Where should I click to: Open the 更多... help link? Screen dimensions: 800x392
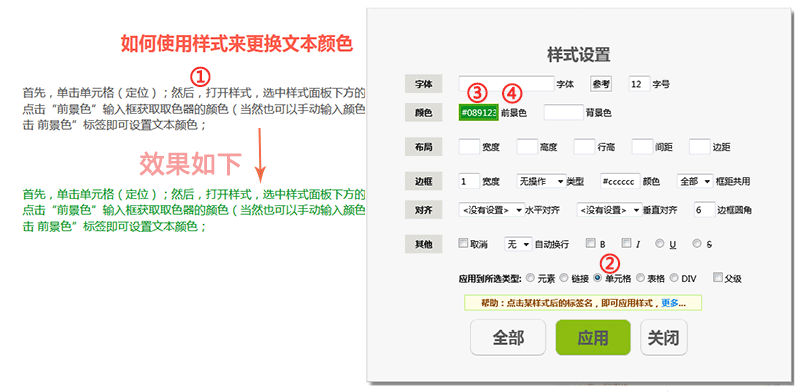click(x=673, y=303)
